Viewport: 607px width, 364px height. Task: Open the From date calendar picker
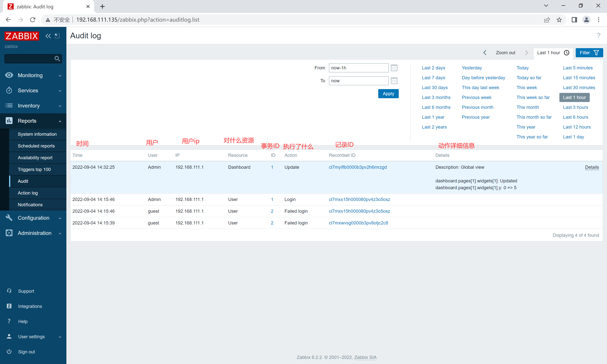[x=394, y=68]
